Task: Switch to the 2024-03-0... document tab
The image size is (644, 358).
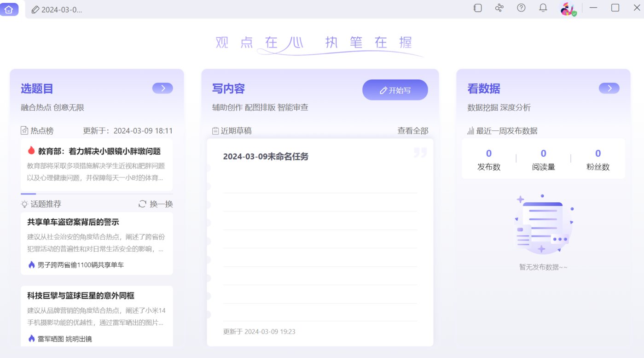Action: pyautogui.click(x=57, y=10)
